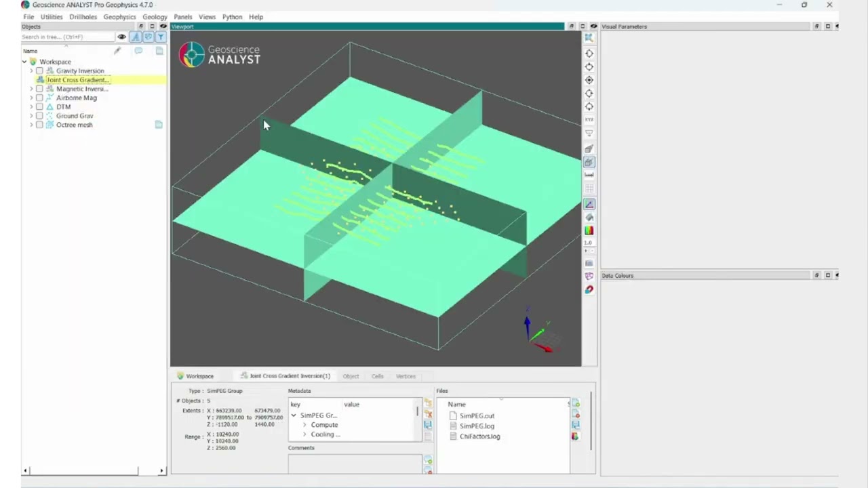This screenshot has height=488, width=868.
Task: Toggle the highlighted bounding-box icon in viewport toolbar
Action: pyautogui.click(x=589, y=162)
